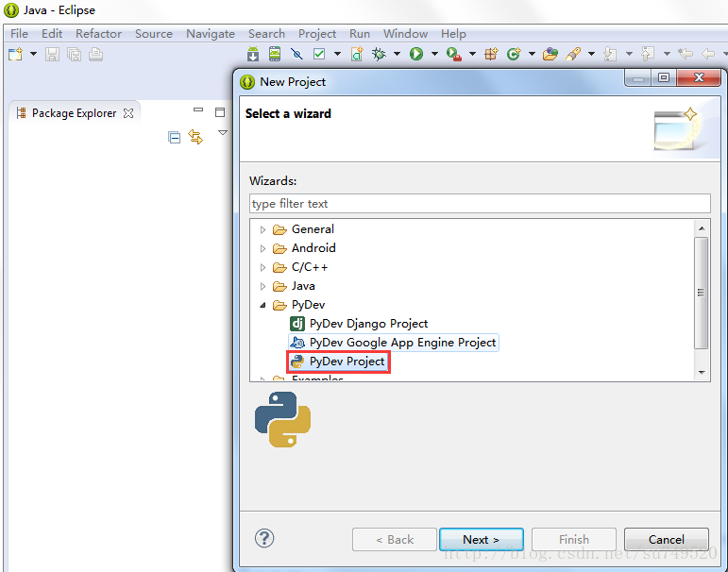Image resolution: width=728 pixels, height=572 pixels.
Task: Open the Android Virtual Device Manager icon
Action: tap(275, 55)
